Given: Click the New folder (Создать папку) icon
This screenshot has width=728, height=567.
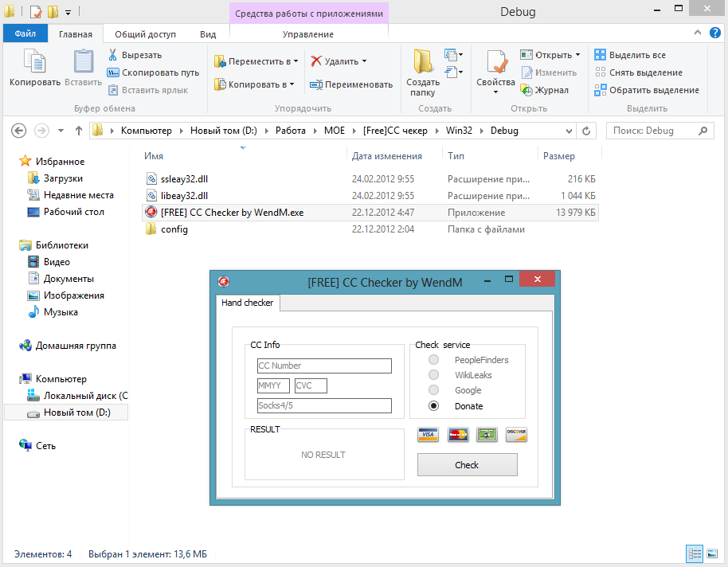Looking at the screenshot, I should point(423,62).
